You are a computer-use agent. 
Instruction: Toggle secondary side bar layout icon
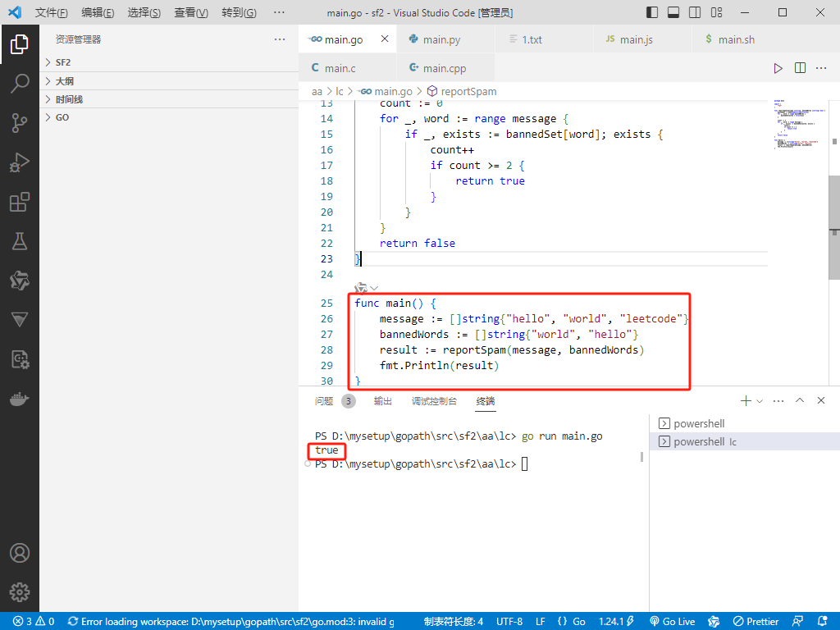coord(695,12)
